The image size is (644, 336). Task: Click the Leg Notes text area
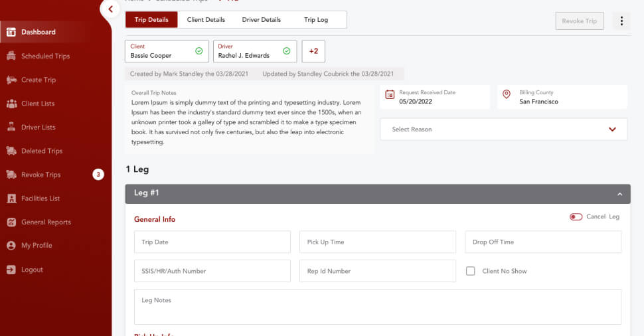[x=377, y=306]
